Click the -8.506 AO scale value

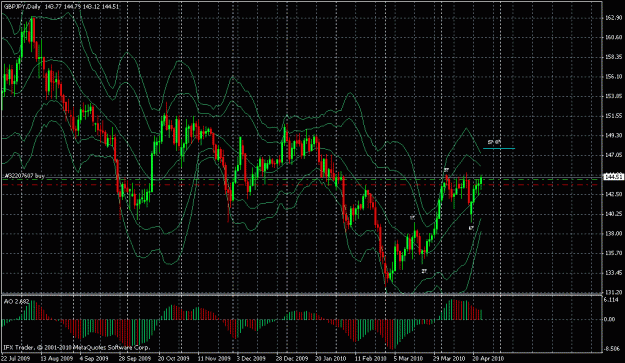612,349
